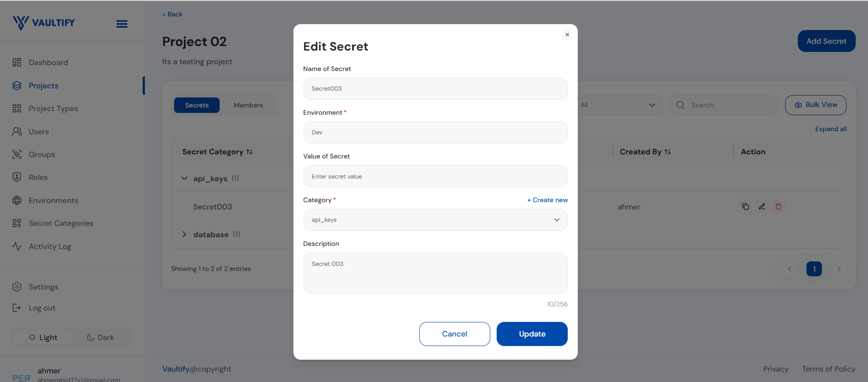
Task: Click the Vaultify logo
Action: click(x=44, y=22)
